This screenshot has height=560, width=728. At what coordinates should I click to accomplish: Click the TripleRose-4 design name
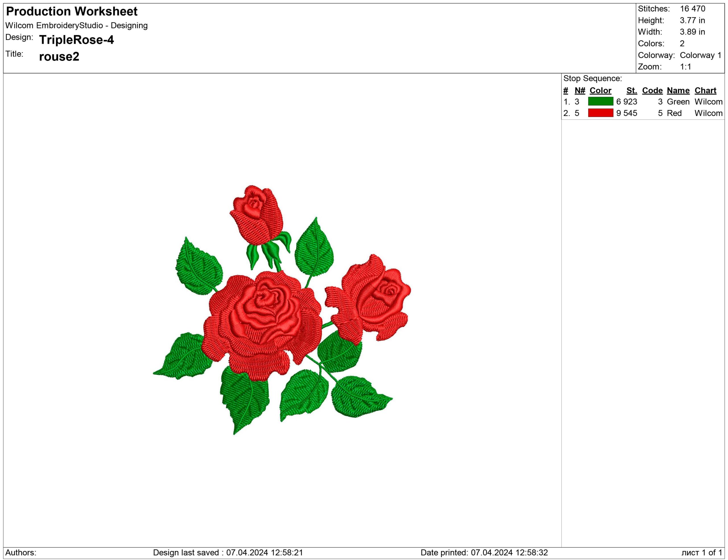(x=76, y=40)
